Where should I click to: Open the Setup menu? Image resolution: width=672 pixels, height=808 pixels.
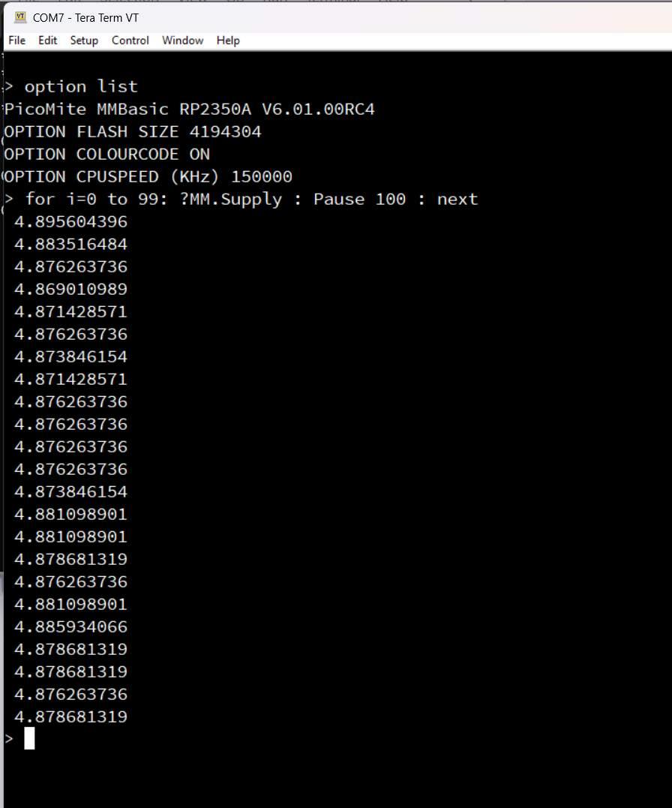coord(84,41)
